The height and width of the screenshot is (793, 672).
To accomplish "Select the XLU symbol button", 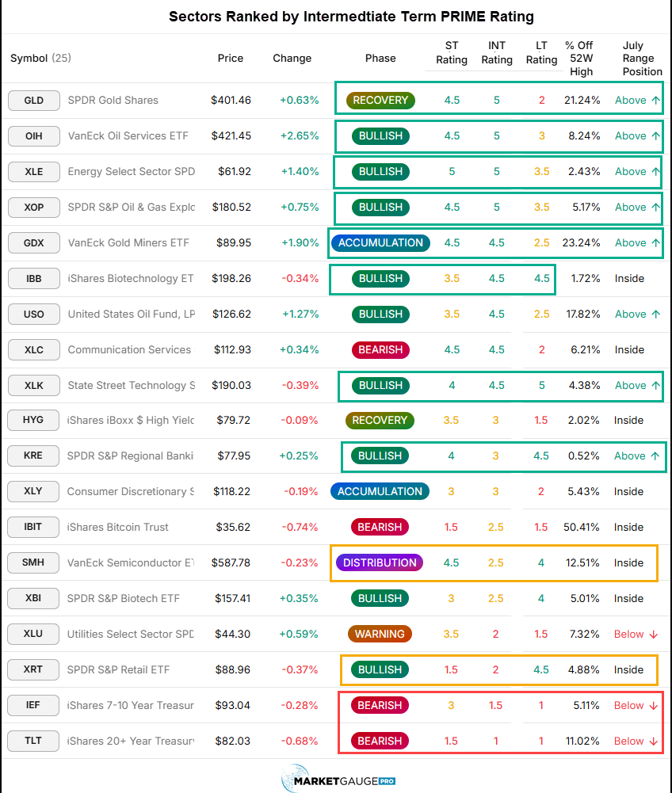I will point(33,634).
